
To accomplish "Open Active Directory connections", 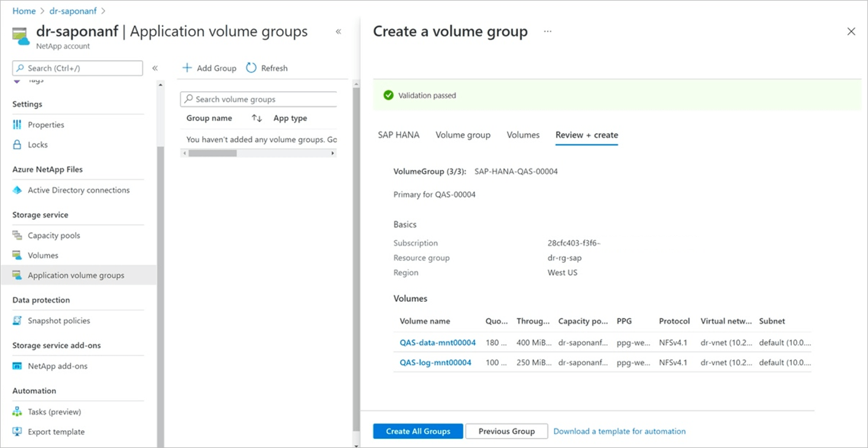I will [x=79, y=190].
